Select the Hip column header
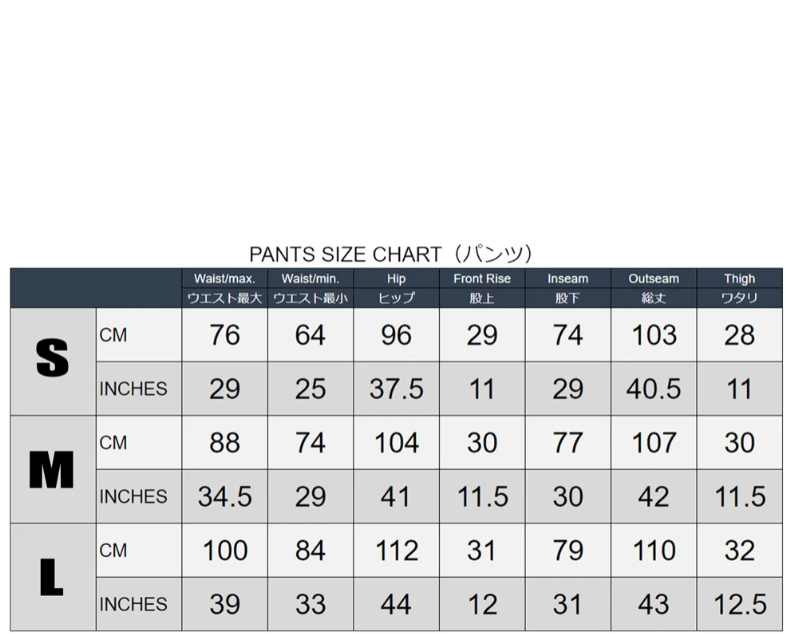 396,278
